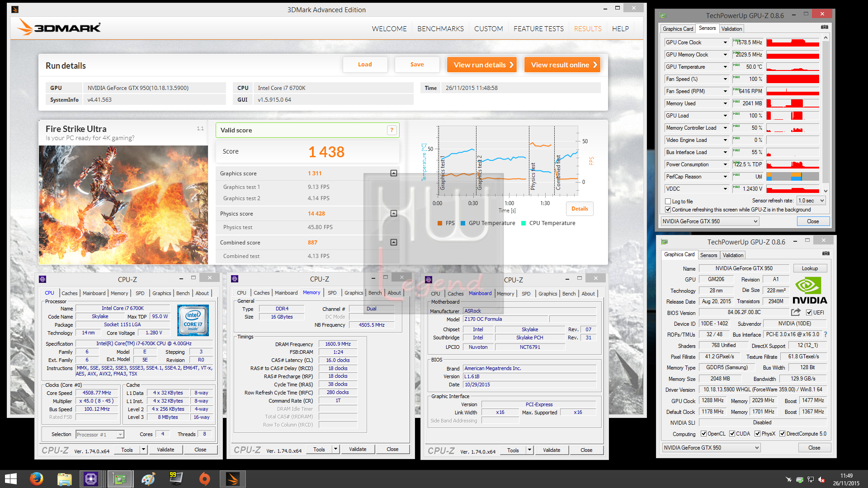Click the muted volume tray icon
This screenshot has width=868, height=488.
(821, 479)
